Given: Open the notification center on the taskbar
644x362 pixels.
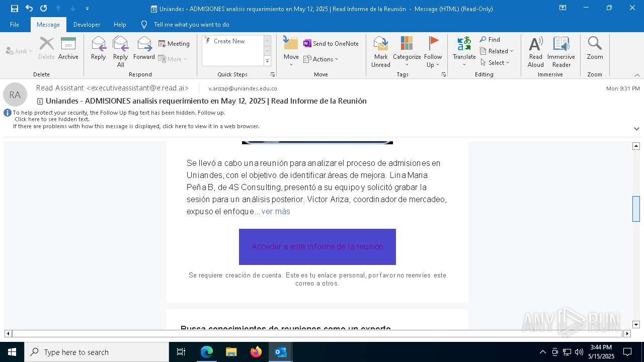Looking at the screenshot, I should 627,352.
